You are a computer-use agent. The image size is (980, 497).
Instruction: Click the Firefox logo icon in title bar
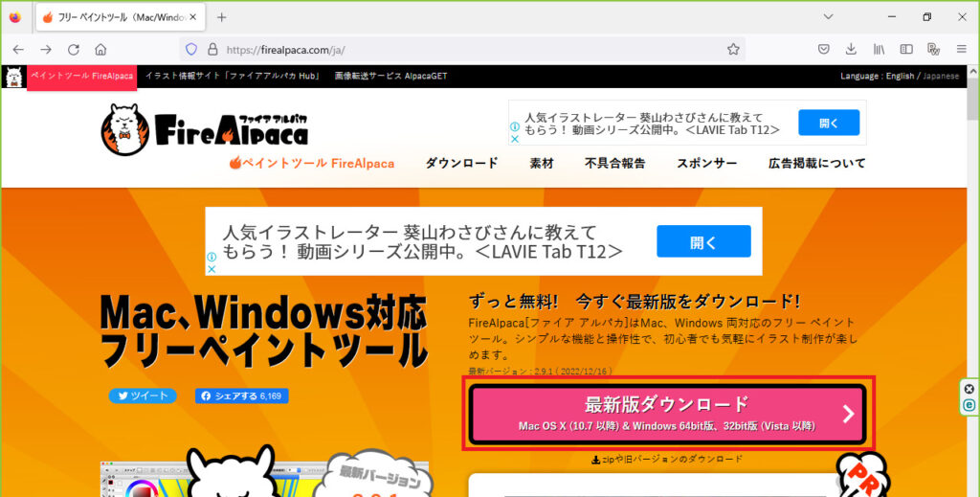coord(15,17)
